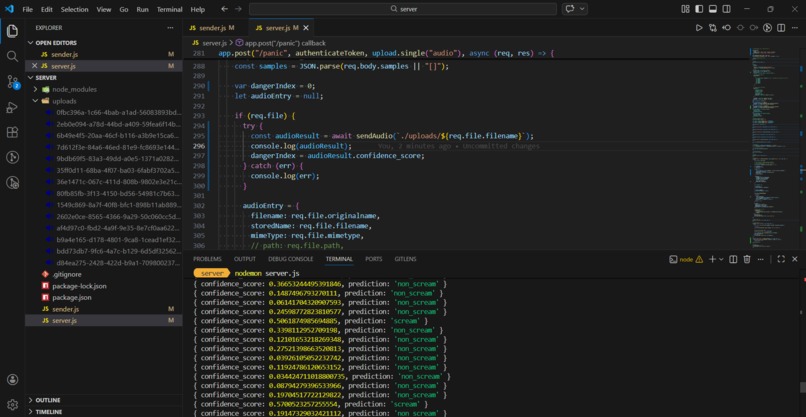Screen dimensions: 806x417
Task: Expand the Timeline section
Action: [x=103, y=411]
